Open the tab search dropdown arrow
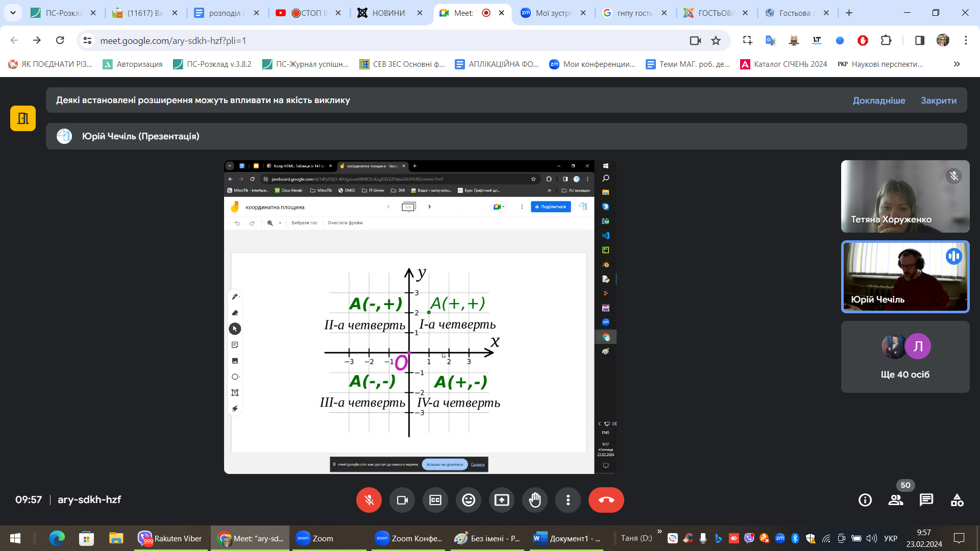The image size is (980, 551). [x=13, y=13]
